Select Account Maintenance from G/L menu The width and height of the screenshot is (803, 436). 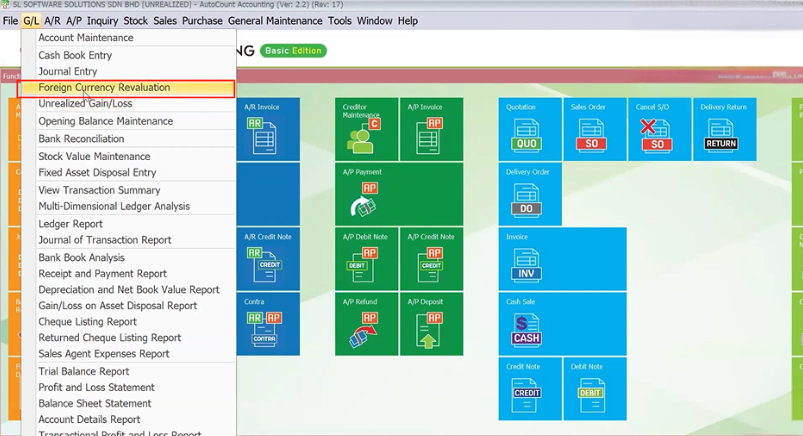[x=129, y=37]
